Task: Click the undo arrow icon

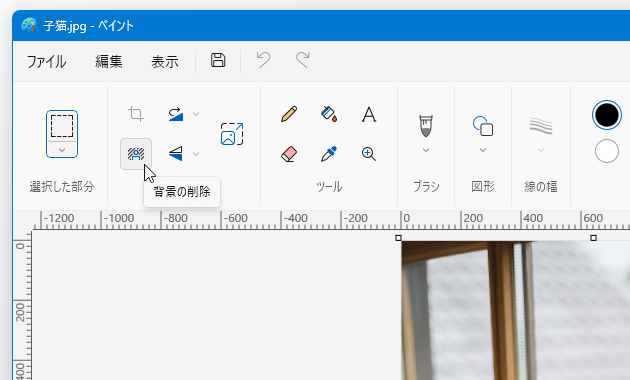Action: point(264,60)
